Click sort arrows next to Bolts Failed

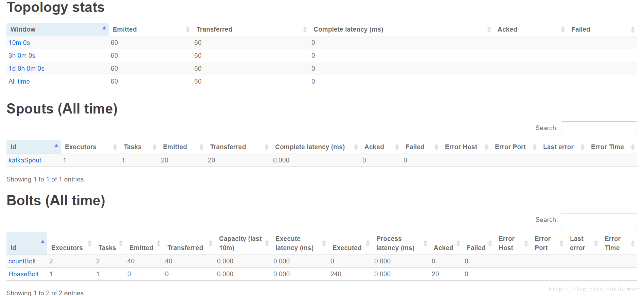(x=490, y=243)
